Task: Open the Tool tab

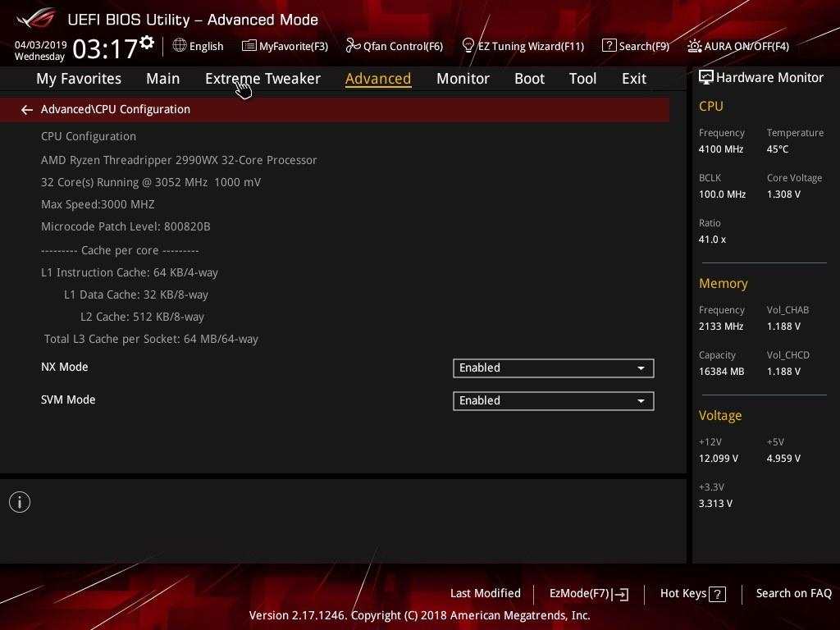Action: [x=583, y=79]
